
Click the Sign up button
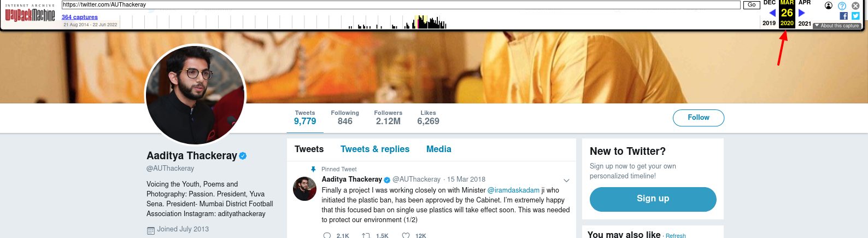pyautogui.click(x=653, y=199)
